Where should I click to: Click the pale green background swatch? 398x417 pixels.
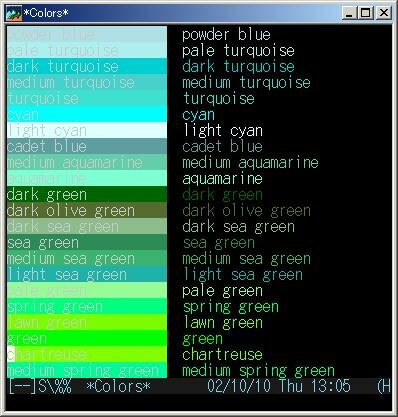(87, 290)
